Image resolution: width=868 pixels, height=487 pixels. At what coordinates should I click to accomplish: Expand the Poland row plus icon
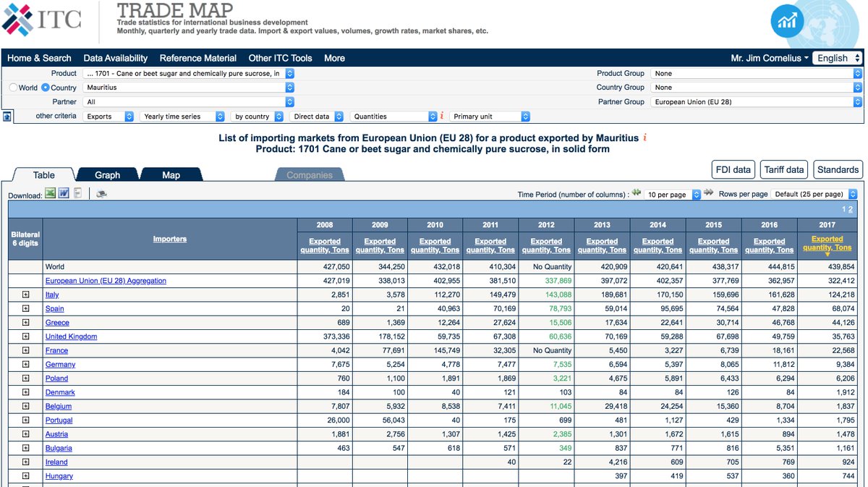click(x=25, y=378)
